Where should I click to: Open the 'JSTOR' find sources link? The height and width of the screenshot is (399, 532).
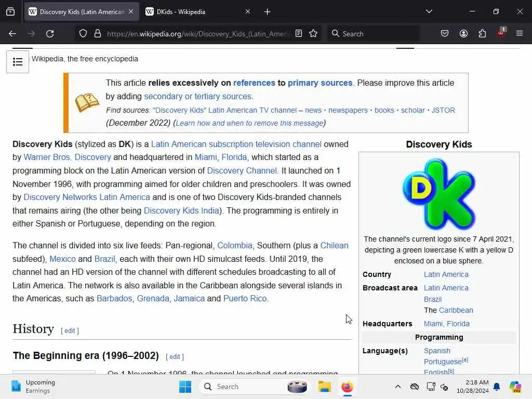443,110
